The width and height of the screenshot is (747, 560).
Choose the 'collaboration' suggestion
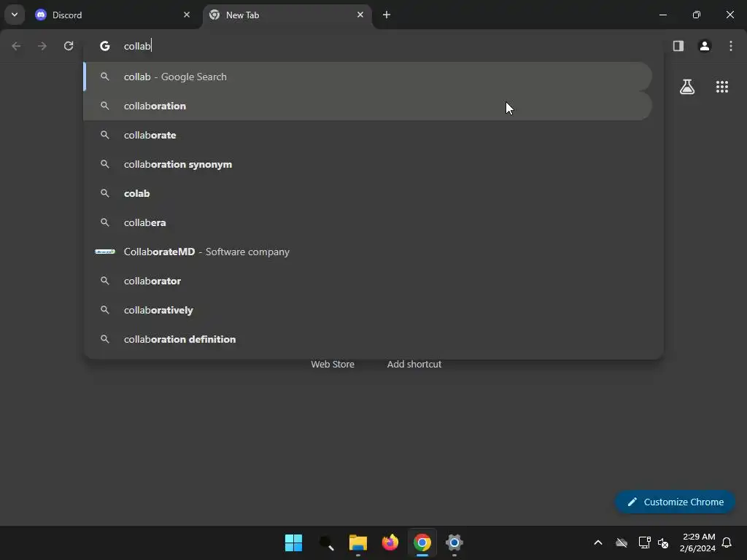pyautogui.click(x=368, y=106)
